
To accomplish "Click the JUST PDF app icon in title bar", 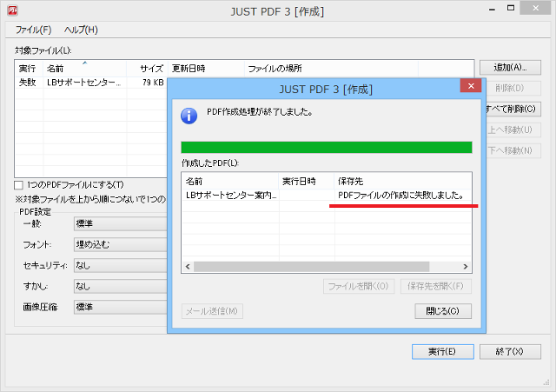I will coord(12,10).
